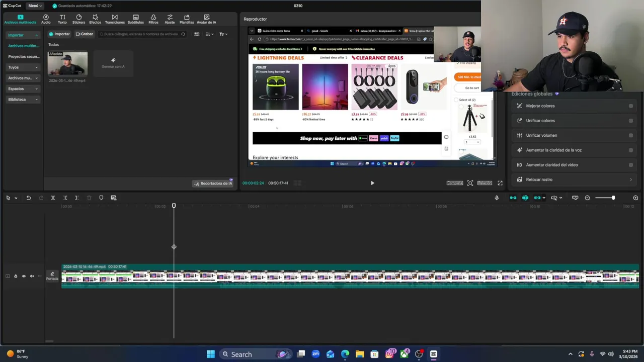644x362 pixels.
Task: Click the delete-left trim icon
Action: click(65, 198)
